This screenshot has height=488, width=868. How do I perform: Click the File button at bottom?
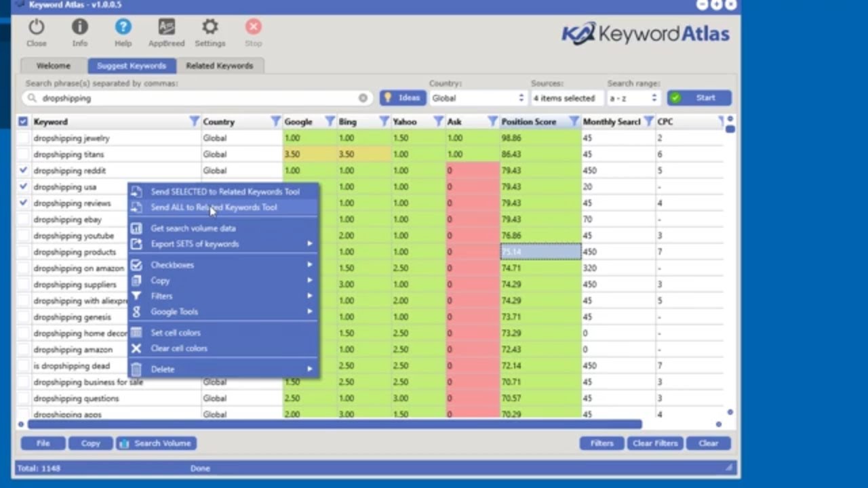(43, 443)
